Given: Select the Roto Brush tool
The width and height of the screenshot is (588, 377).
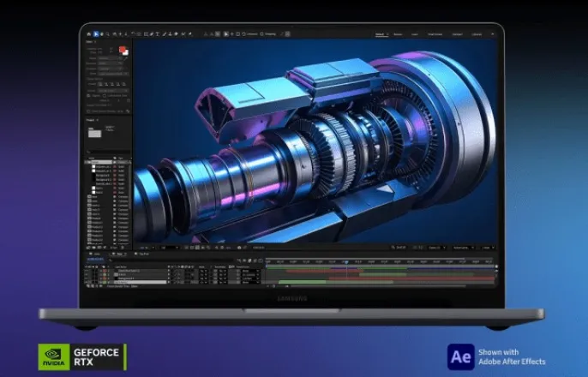Looking at the screenshot, I should pyautogui.click(x=183, y=34).
